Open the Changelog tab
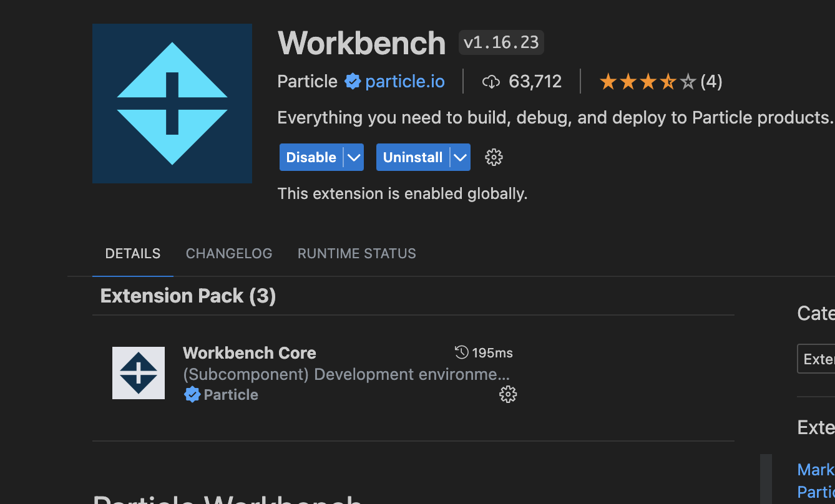835x504 pixels. tap(229, 253)
